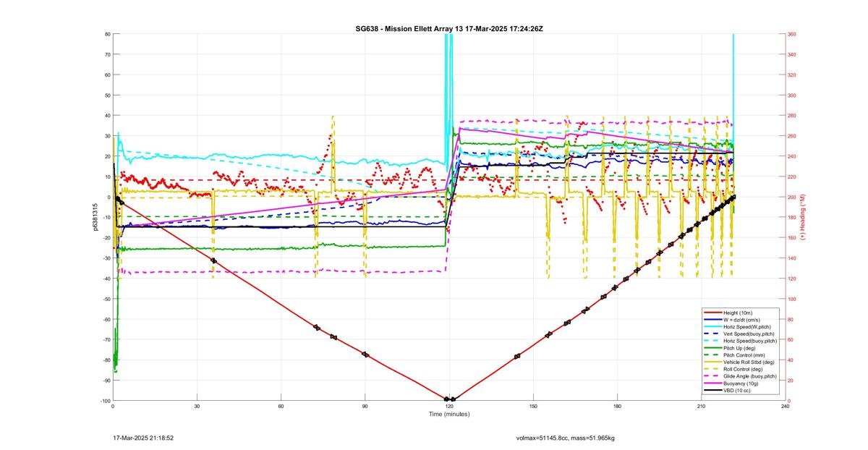
Task: Click the height marker near 144 minutes
Action: pyautogui.click(x=517, y=357)
